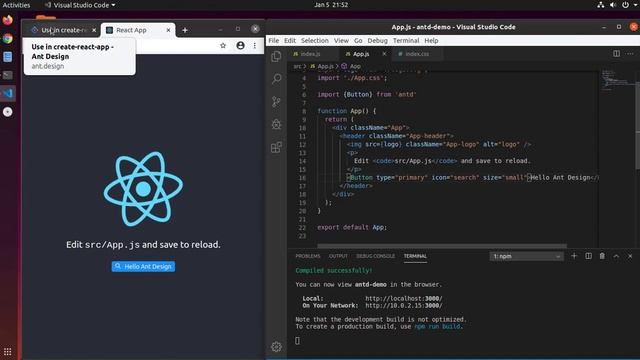The width and height of the screenshot is (640, 360).
Task: Open the Source Control view
Action: click(x=276, y=101)
